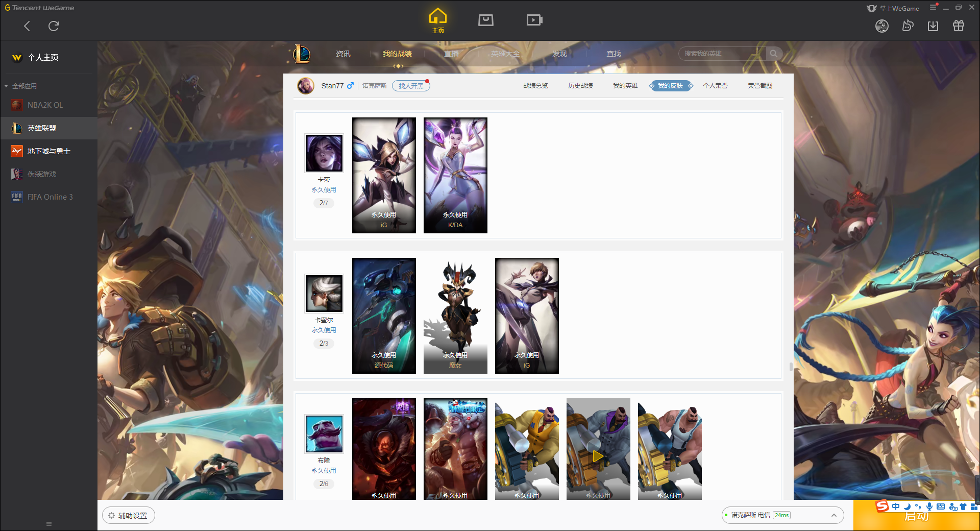Toggle Sogou half-moon width mode
Viewport: 980px width, 531px height.
[x=908, y=506]
